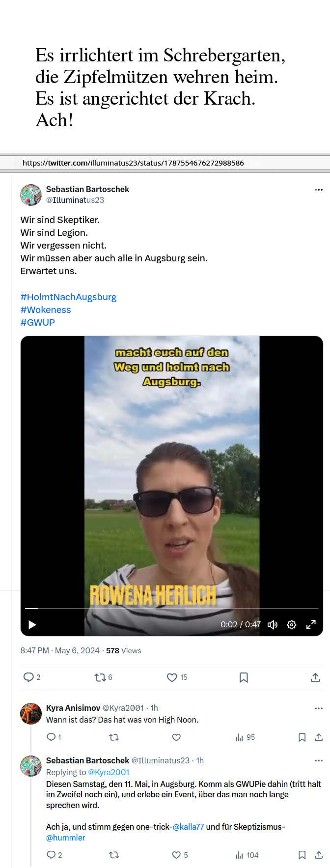This screenshot has height=868, width=330.
Task: View analytics for Kyra's reply with 95 views
Action: tap(245, 737)
